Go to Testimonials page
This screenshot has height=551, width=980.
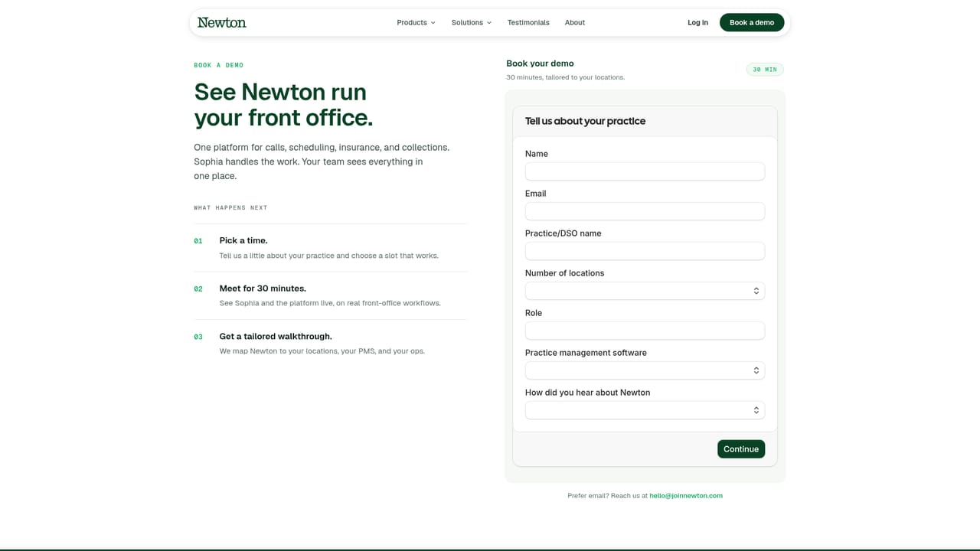point(528,22)
